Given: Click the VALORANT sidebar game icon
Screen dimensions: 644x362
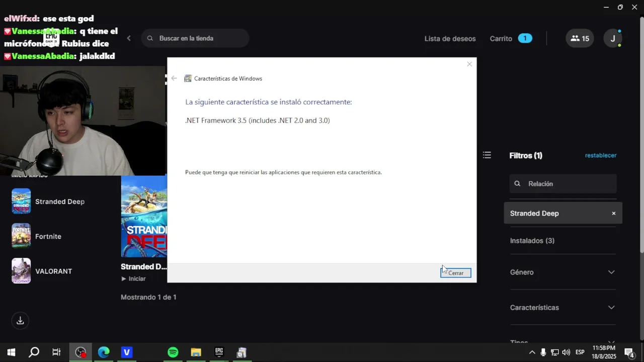Looking at the screenshot, I should tap(21, 270).
